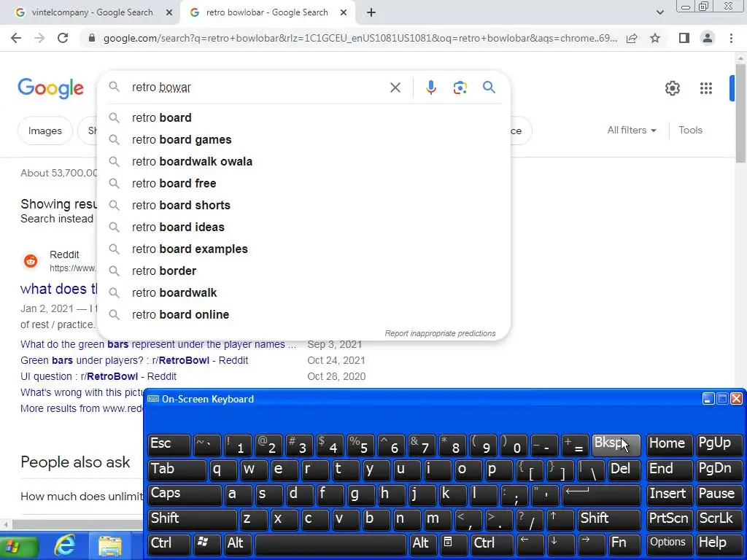Open the Windows Start button
Viewport: 747px width, 560px height.
(x=18, y=547)
